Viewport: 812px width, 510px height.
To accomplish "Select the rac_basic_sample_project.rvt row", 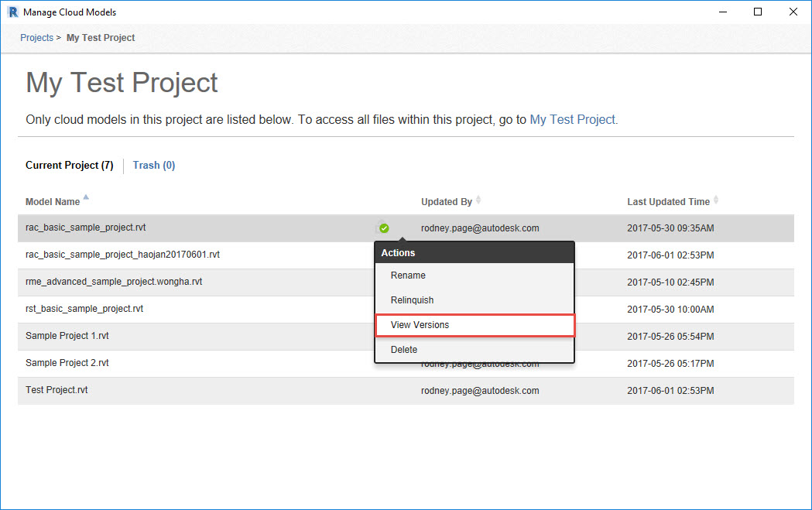I will pyautogui.click(x=85, y=228).
